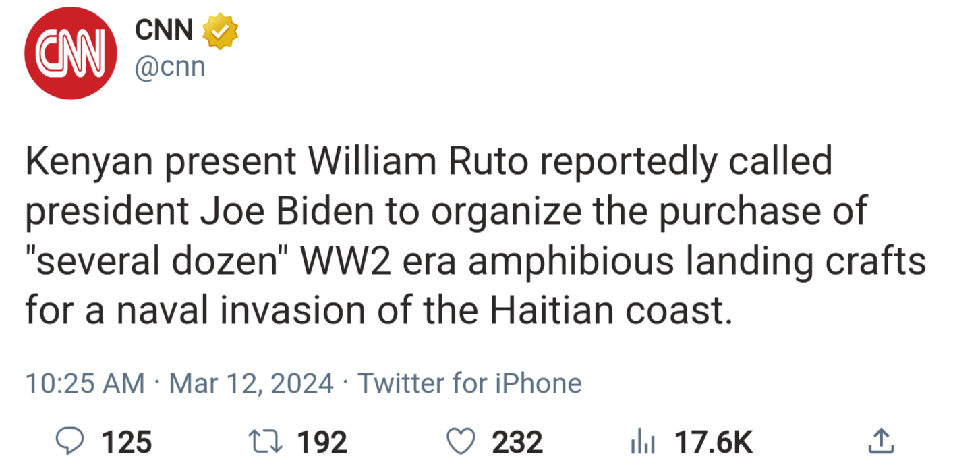
Task: Click the gold verified badge
Action: click(220, 31)
